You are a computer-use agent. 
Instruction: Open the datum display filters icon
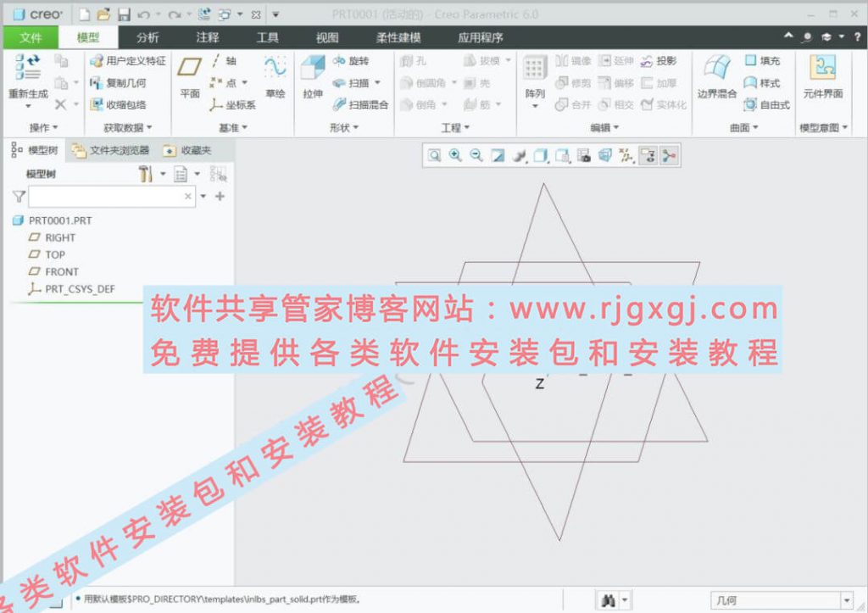tap(626, 156)
